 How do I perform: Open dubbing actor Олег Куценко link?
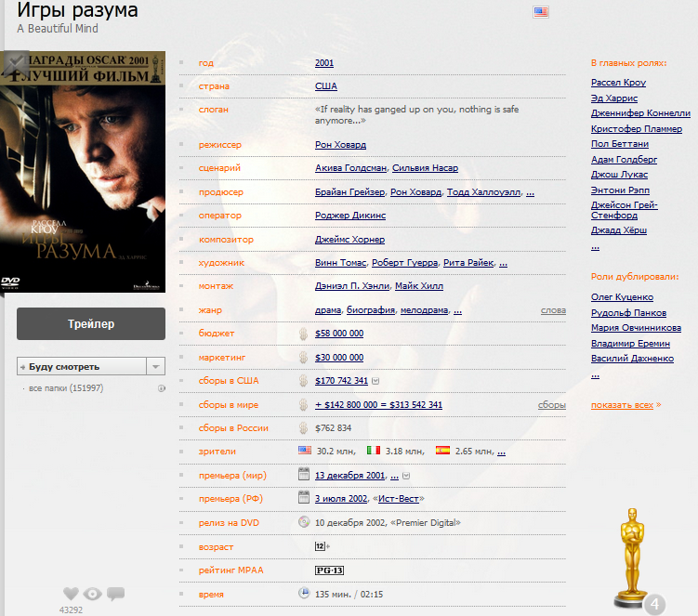[x=623, y=297]
